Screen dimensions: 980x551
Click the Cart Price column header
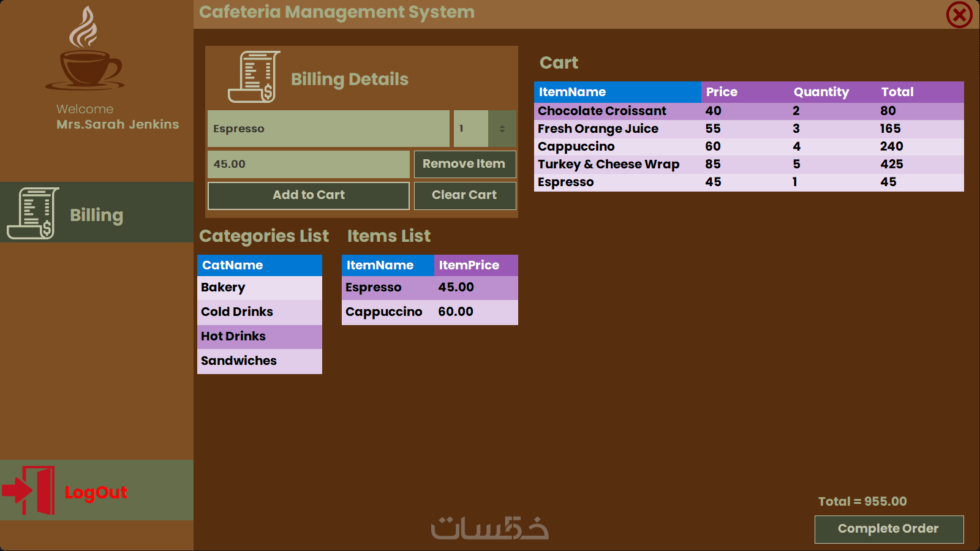(745, 92)
